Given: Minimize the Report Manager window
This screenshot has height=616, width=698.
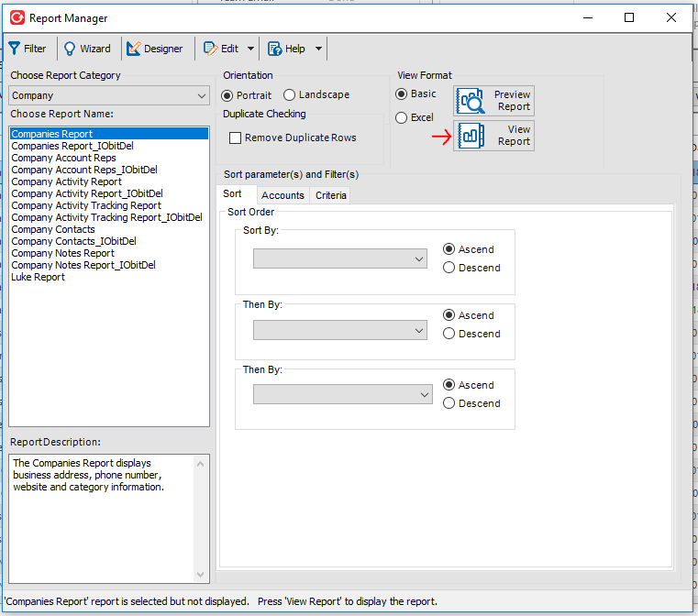Looking at the screenshot, I should tap(588, 17).
